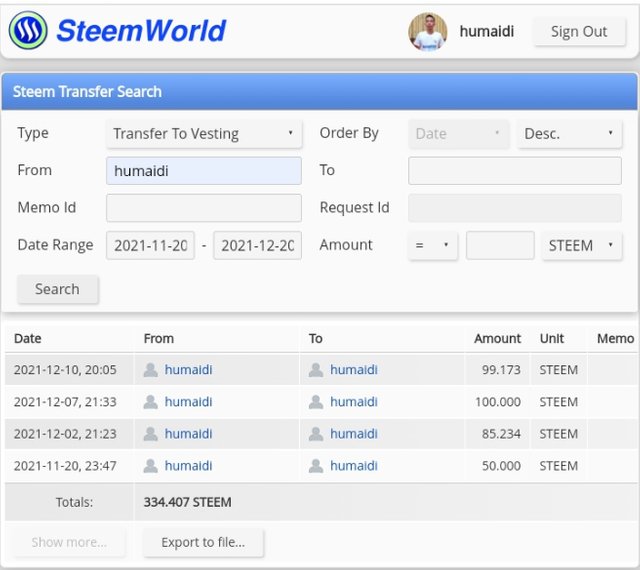Viewport: 640px width, 570px height.
Task: Open humaidi profile avatar picture
Action: coord(427,31)
